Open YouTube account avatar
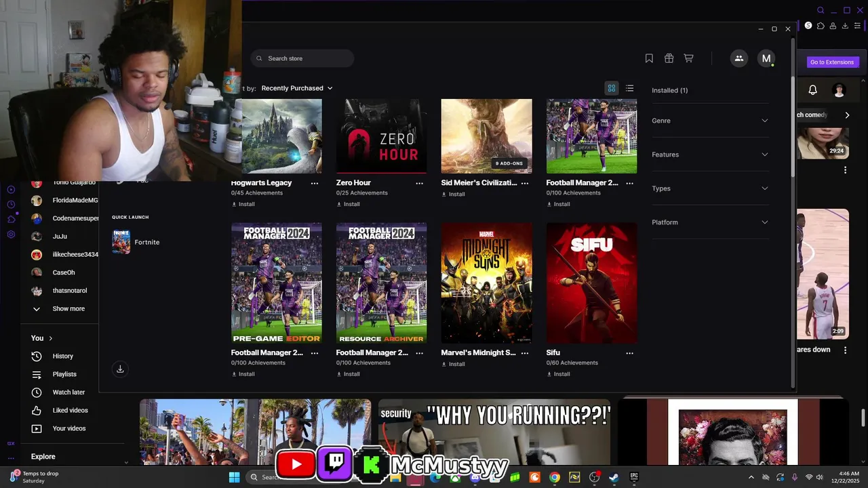The width and height of the screenshot is (868, 488). [839, 90]
